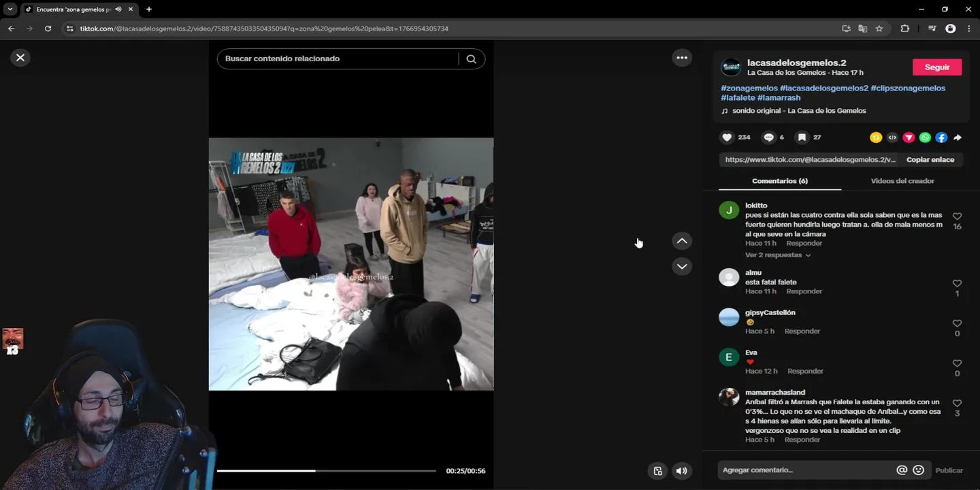The image size is (980, 490).
Task: Open lacasadelosgemelos.2 profile avatar
Action: tap(731, 67)
